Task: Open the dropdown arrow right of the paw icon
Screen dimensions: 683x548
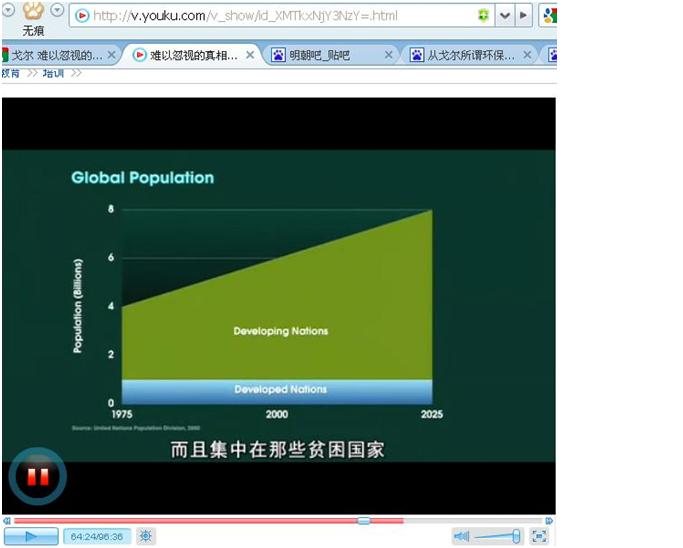Action: [57, 10]
